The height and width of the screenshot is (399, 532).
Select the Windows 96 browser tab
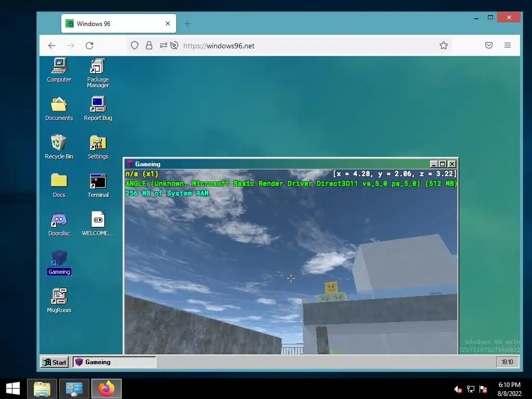(118, 23)
